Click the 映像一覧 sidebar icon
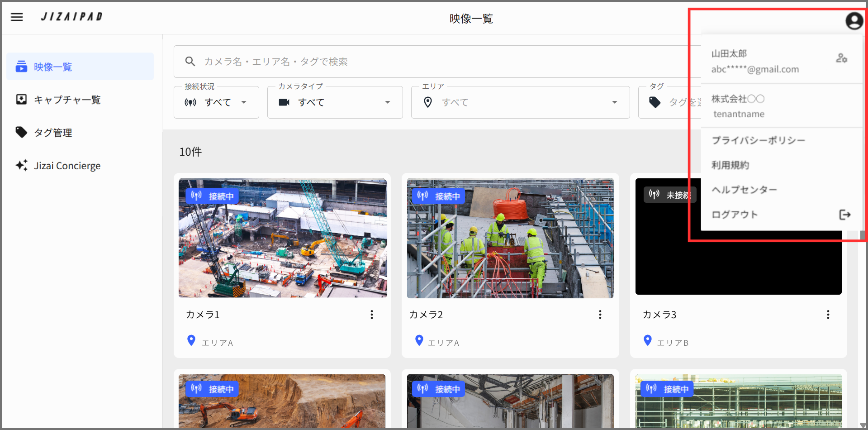Image resolution: width=868 pixels, height=430 pixels. tap(21, 67)
